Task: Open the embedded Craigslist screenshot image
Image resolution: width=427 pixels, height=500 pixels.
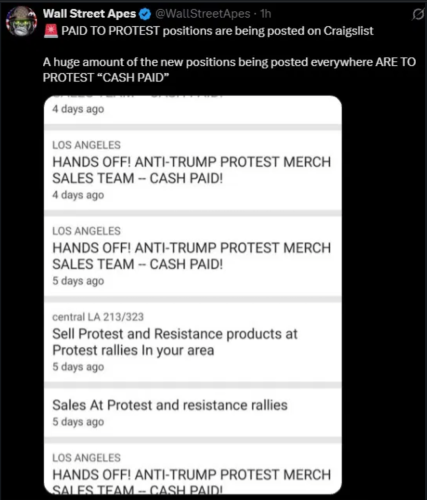Action: [193, 295]
